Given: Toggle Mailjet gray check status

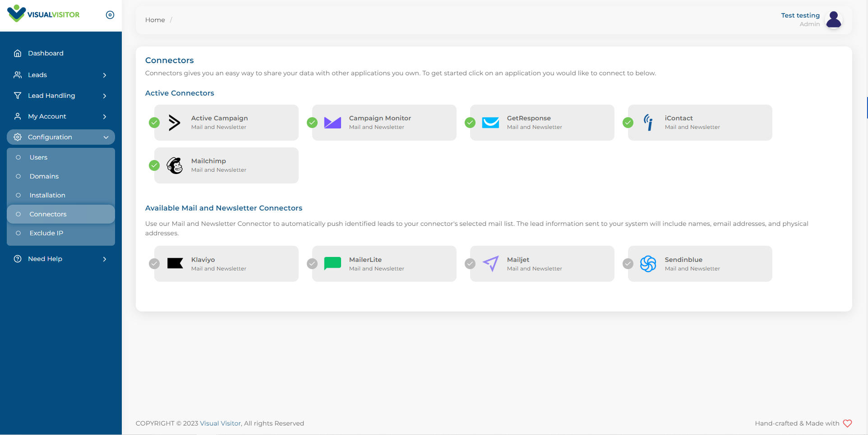Looking at the screenshot, I should coord(470,264).
